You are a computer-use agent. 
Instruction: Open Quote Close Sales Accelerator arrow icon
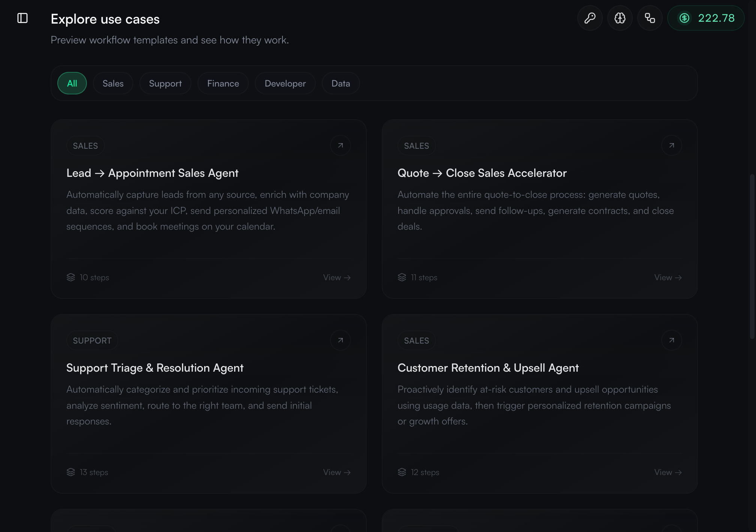(x=671, y=145)
